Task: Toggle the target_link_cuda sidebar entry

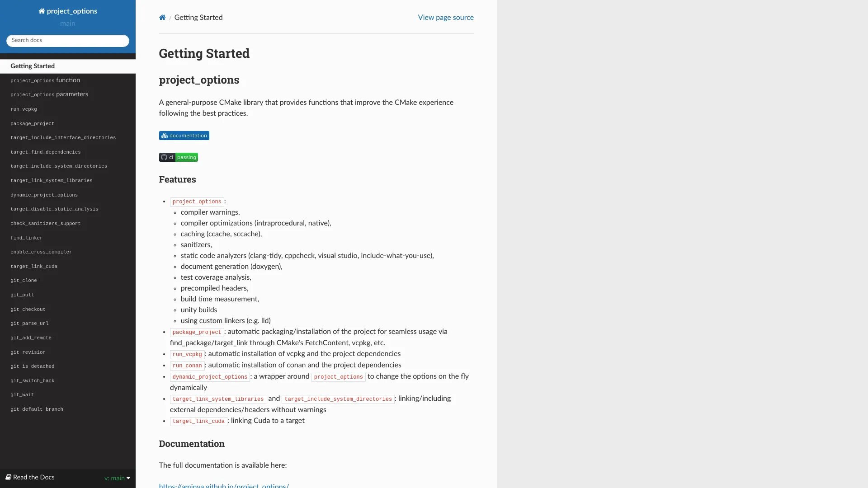Action: tap(33, 266)
